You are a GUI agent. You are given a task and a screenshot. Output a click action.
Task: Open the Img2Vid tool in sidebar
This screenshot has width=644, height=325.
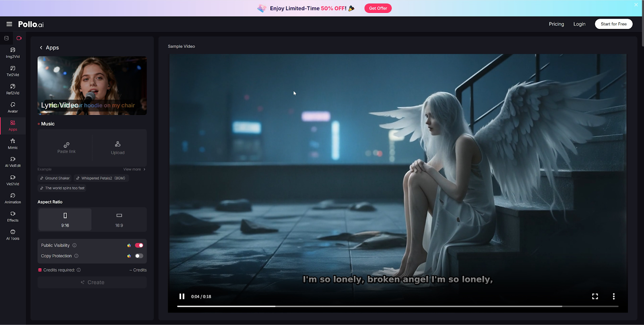pyautogui.click(x=12, y=53)
